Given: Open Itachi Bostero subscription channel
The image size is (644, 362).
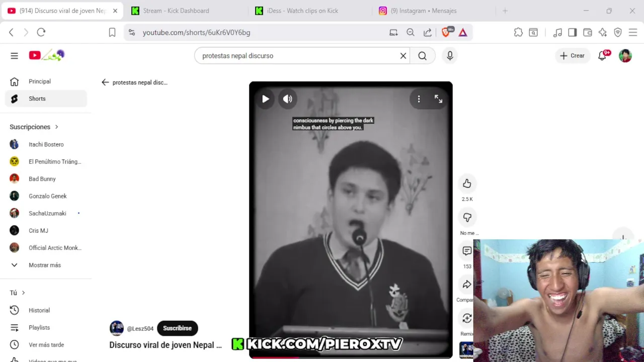Looking at the screenshot, I should (x=46, y=144).
